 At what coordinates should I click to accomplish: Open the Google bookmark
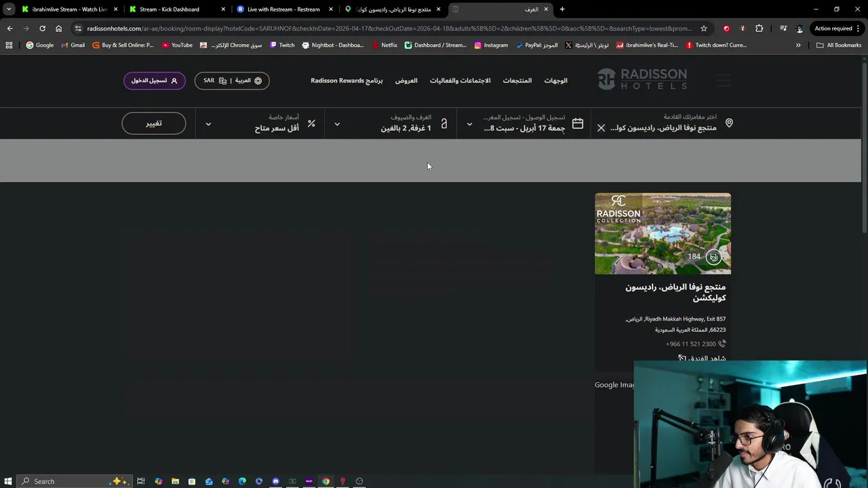pyautogui.click(x=40, y=45)
